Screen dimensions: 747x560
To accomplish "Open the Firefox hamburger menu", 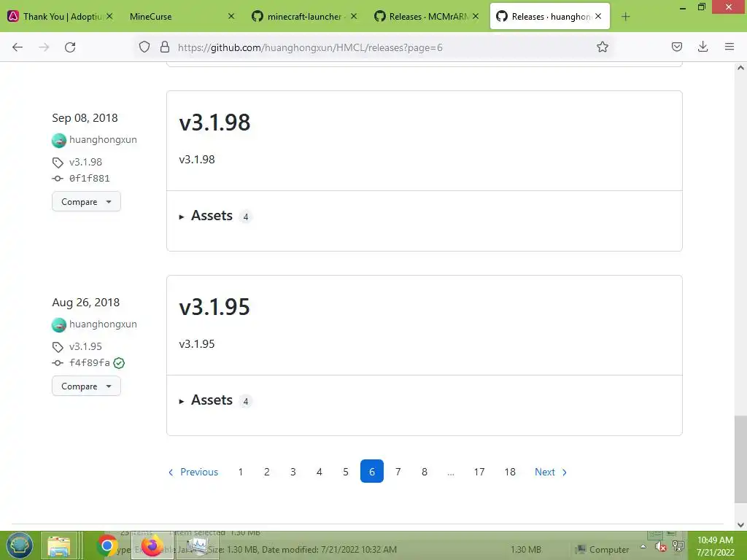I will coord(729,47).
